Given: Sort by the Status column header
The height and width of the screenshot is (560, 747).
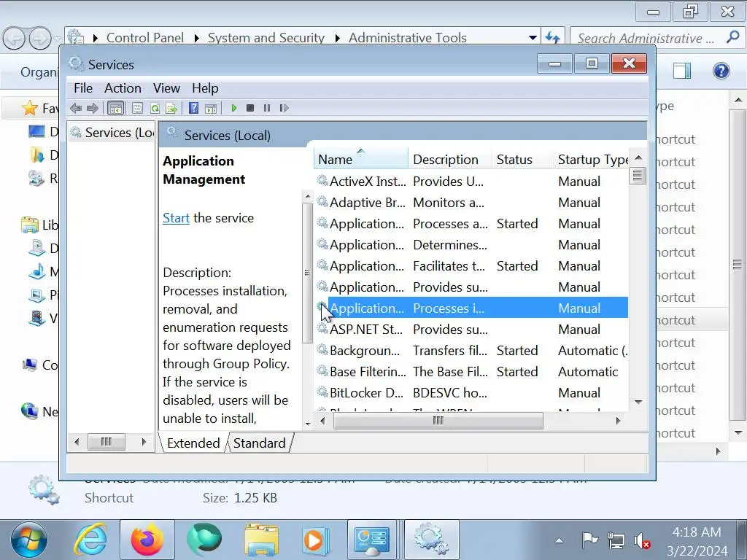Looking at the screenshot, I should point(522,159).
